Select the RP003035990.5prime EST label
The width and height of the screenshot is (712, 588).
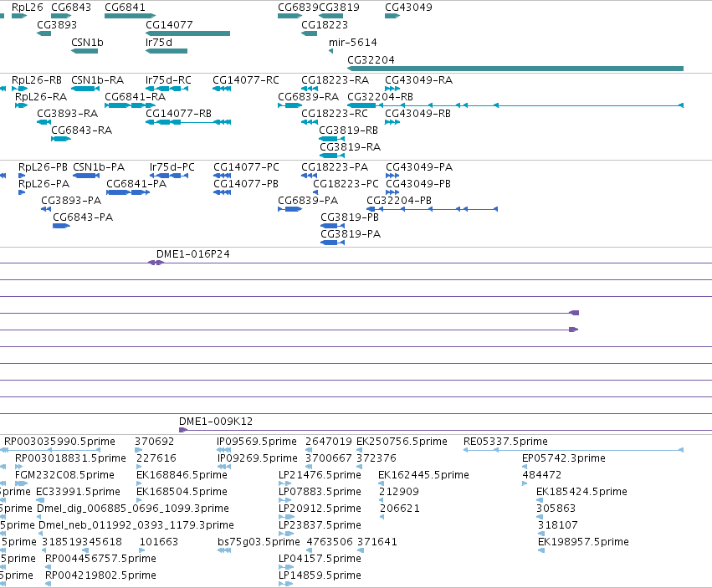pyautogui.click(x=59, y=442)
